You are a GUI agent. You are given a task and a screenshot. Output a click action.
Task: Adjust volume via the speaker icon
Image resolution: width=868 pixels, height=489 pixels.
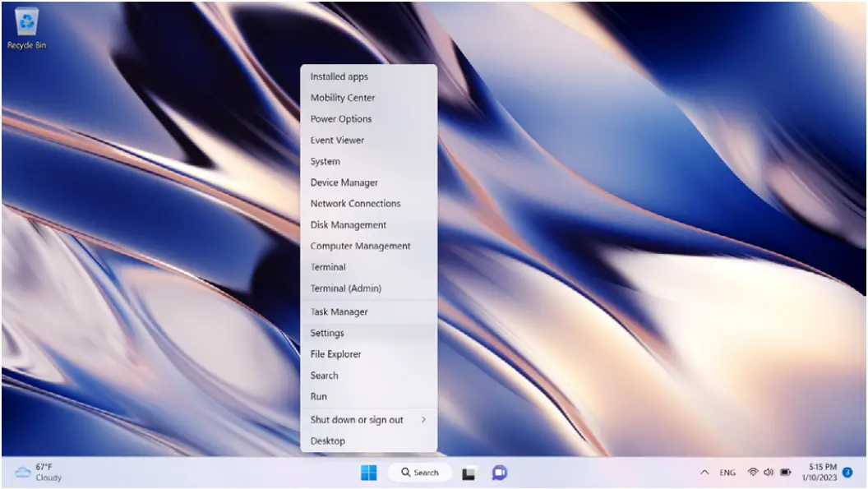[x=769, y=473]
